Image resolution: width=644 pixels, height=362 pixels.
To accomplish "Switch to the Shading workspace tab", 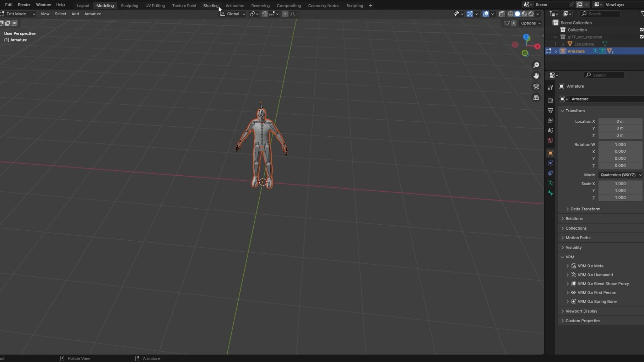I will click(211, 5).
